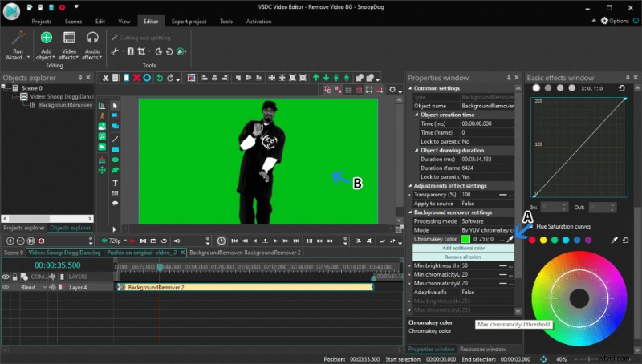The width and height of the screenshot is (642, 364).
Task: Toggle eye icon in the layers header
Action: click(x=6, y=277)
